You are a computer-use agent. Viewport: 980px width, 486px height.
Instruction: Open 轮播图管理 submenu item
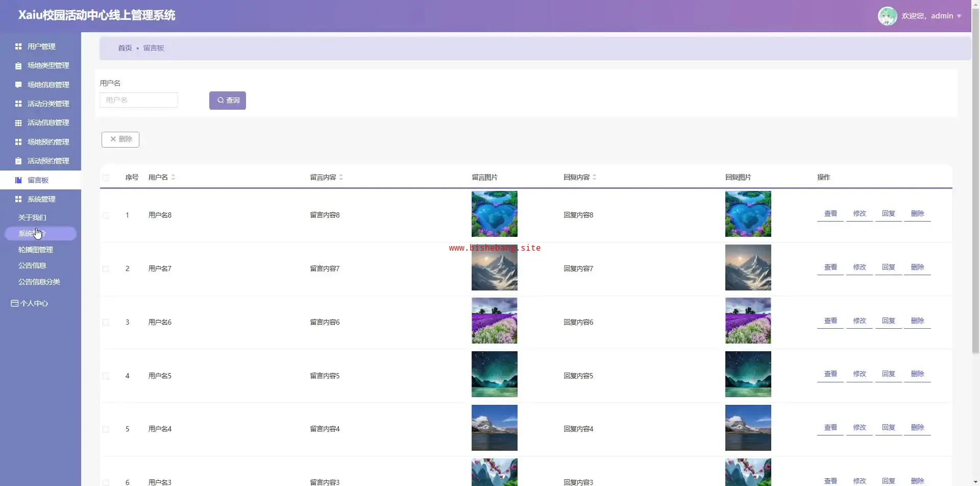(x=36, y=250)
